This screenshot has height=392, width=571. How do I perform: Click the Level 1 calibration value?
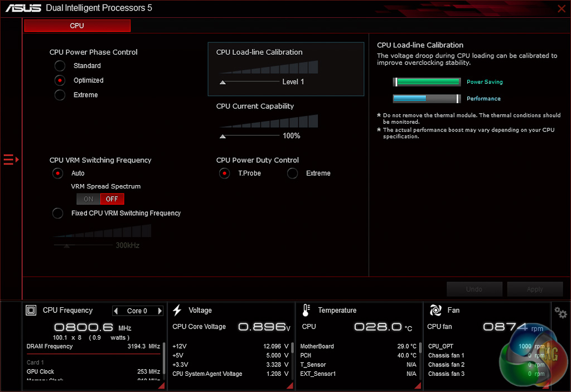coord(293,82)
